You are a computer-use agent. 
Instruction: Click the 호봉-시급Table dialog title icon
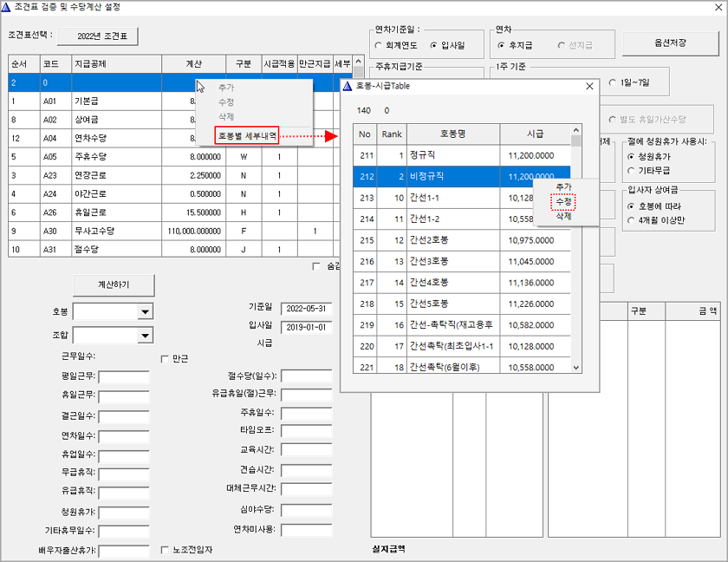coord(348,87)
